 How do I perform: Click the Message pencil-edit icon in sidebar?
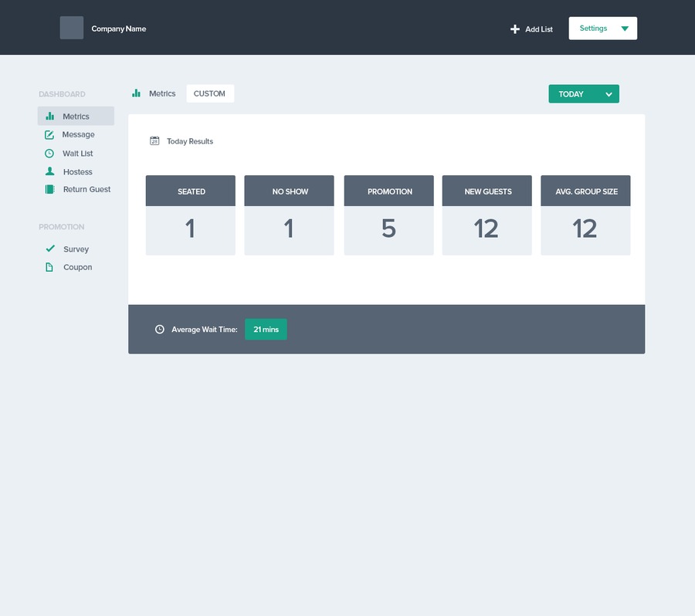click(x=49, y=135)
